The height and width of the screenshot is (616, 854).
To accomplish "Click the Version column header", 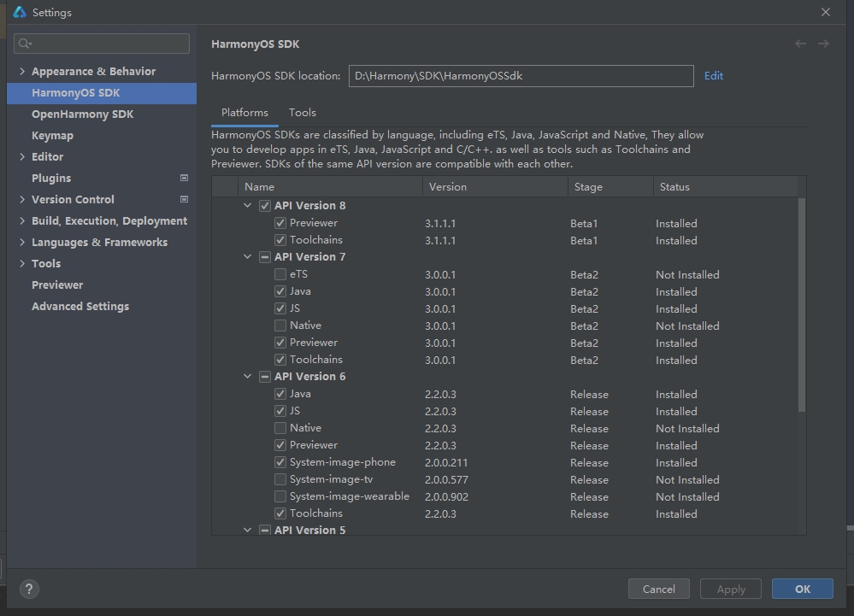I will [495, 186].
